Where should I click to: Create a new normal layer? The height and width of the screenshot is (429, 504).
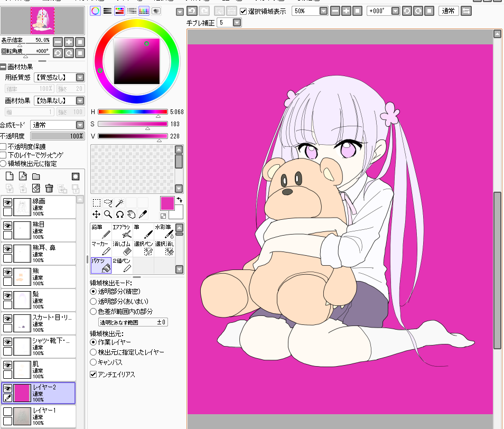(x=10, y=176)
